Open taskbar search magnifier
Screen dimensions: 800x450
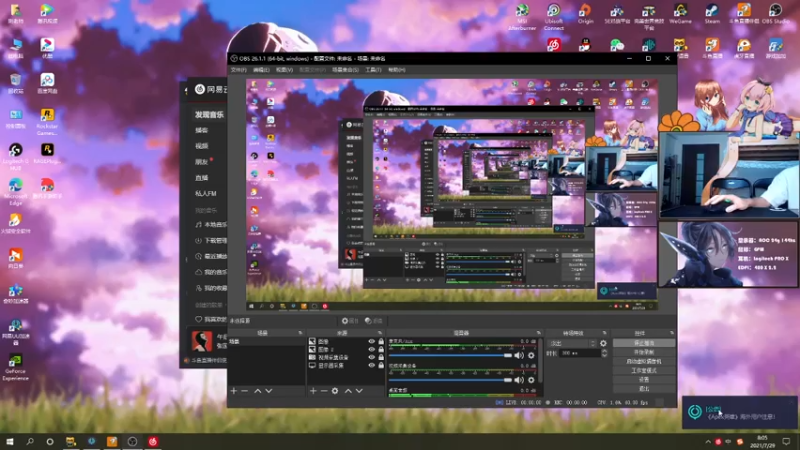pyautogui.click(x=30, y=441)
